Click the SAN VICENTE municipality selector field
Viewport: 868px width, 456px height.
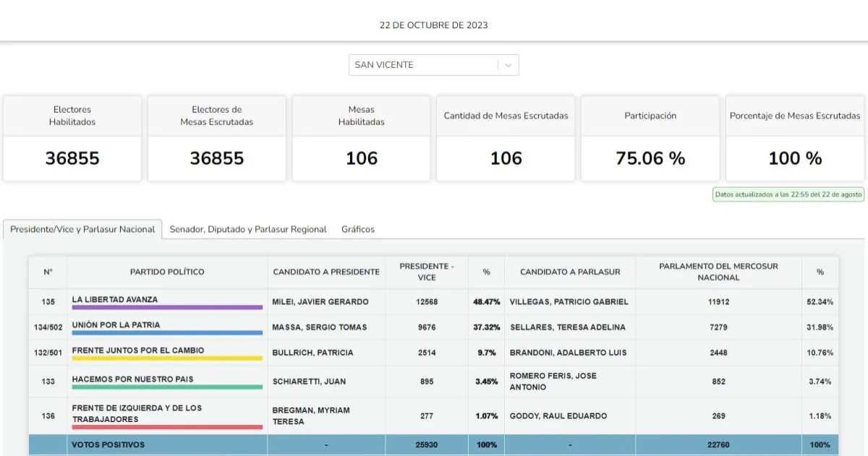(434, 65)
